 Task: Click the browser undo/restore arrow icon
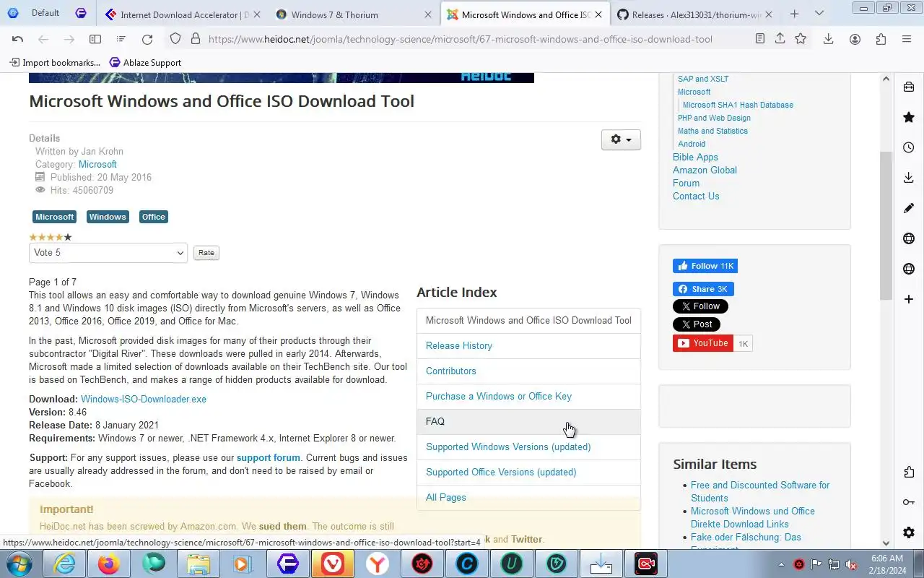17,39
